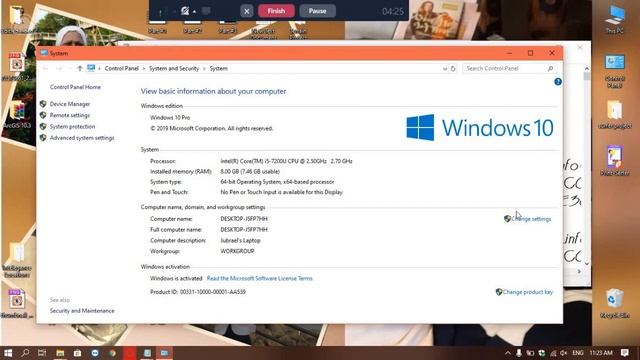Image resolution: width=640 pixels, height=360 pixels.
Task: Refresh the System address bar
Action: [453, 69]
